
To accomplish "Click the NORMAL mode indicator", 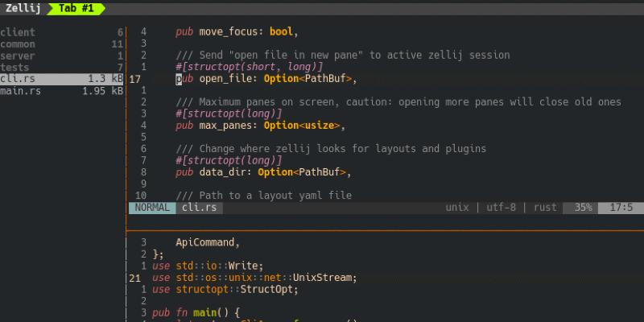I will coord(152,208).
